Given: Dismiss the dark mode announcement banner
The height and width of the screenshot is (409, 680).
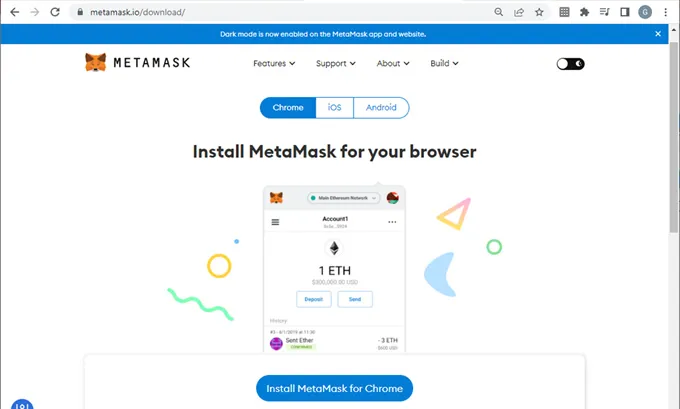Looking at the screenshot, I should (x=658, y=34).
